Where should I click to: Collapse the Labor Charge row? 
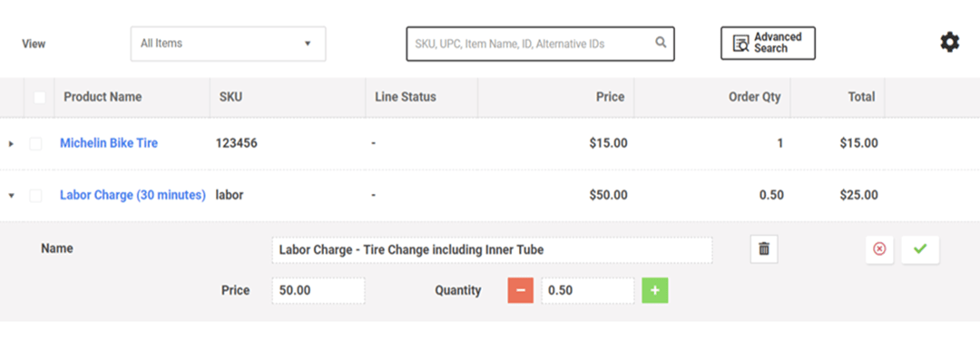click(x=11, y=196)
